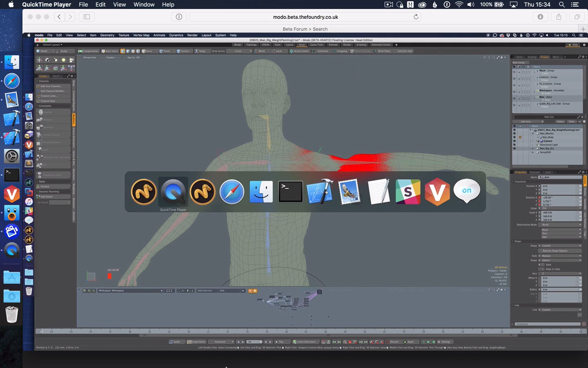This screenshot has width=588, height=368.
Task: Open the Graph Editor
Action: click(196, 342)
